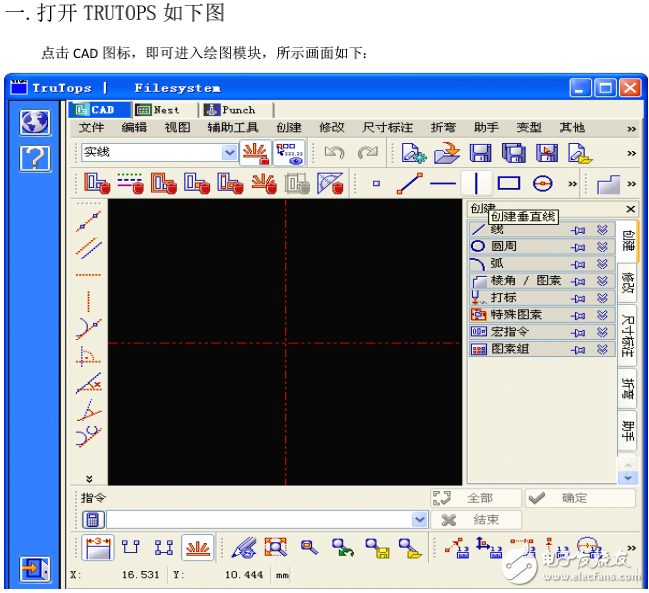Click the zoom to fit magnifier icon
Screen dimensions: 649x593
[x=276, y=548]
